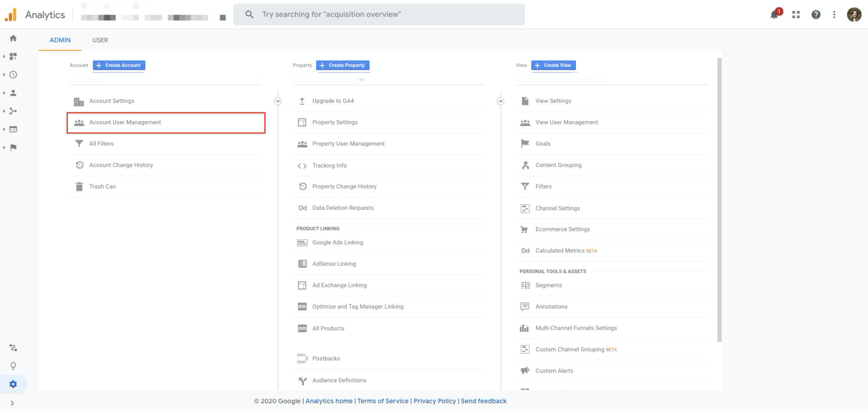Image resolution: width=868 pixels, height=411 pixels.
Task: Click the user profile avatar
Action: tap(854, 15)
